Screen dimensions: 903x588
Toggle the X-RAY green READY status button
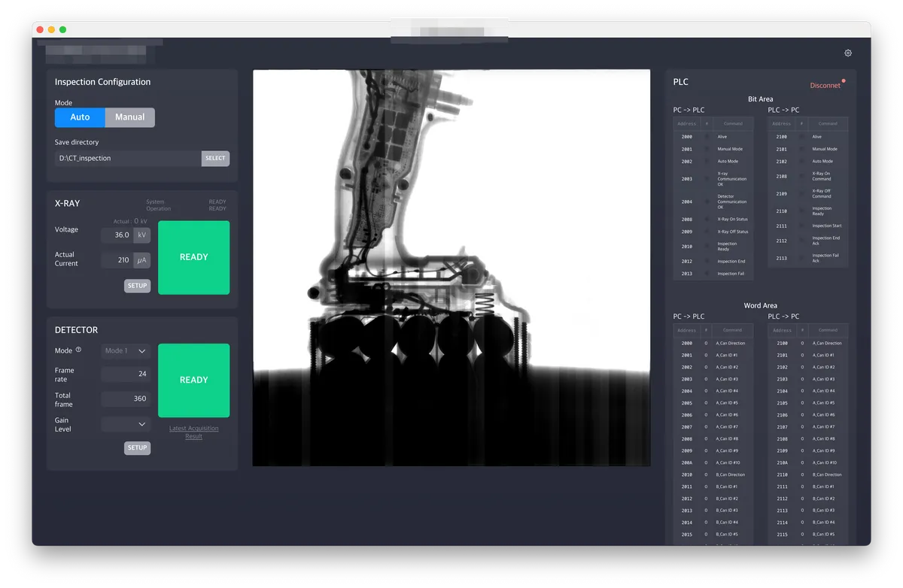click(193, 257)
